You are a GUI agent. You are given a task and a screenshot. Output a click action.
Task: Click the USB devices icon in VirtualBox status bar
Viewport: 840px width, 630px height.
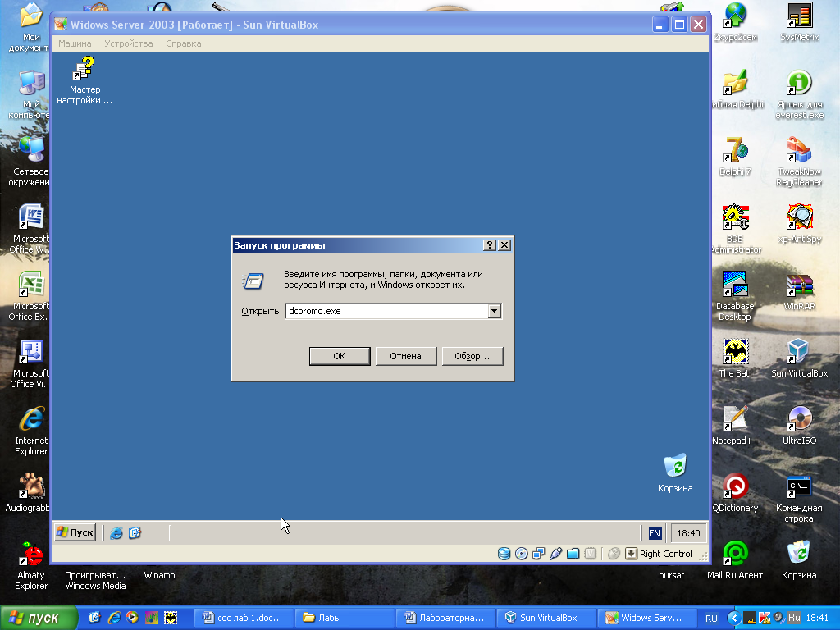pos(555,554)
